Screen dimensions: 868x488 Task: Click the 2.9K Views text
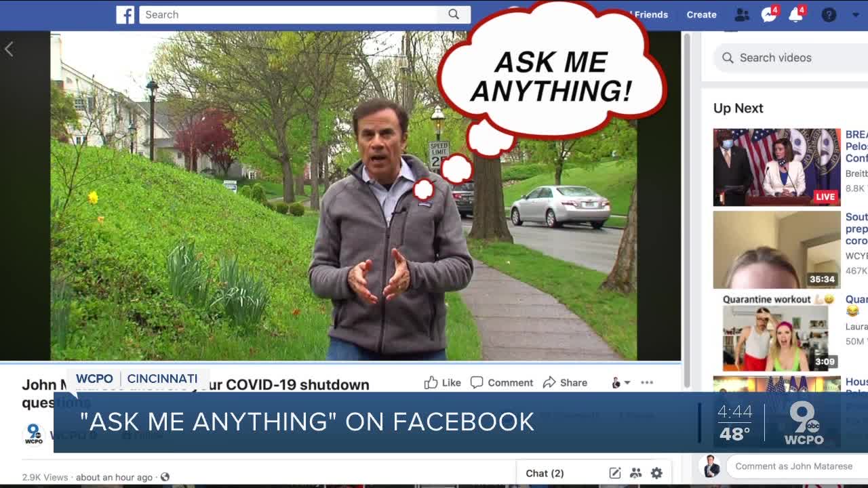coord(45,477)
